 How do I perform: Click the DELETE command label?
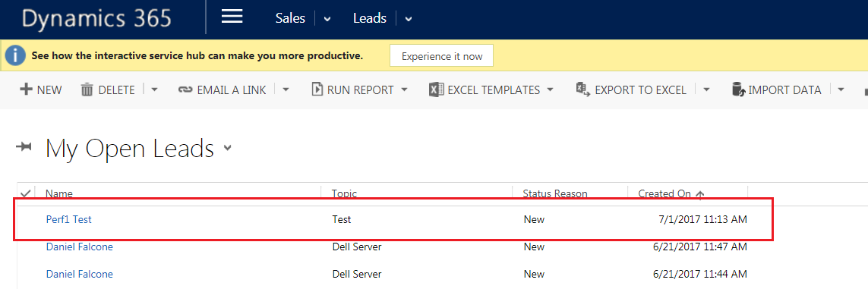[116, 90]
